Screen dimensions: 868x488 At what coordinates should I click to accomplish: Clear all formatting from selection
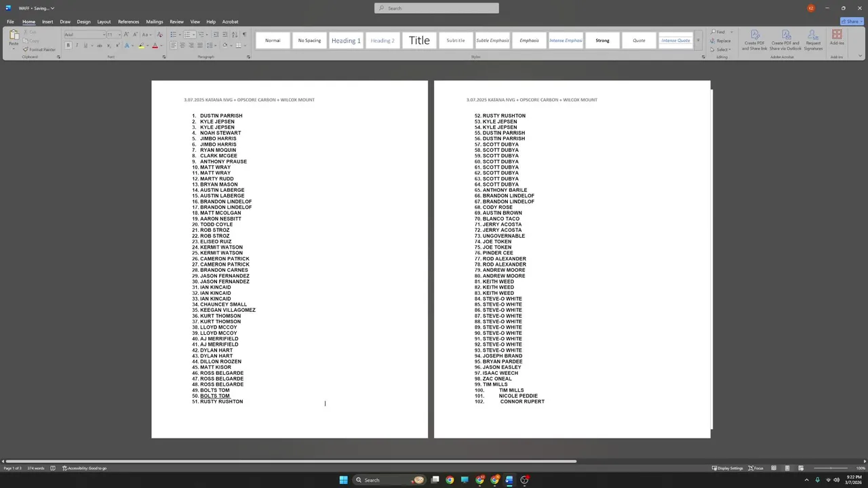pyautogui.click(x=160, y=35)
